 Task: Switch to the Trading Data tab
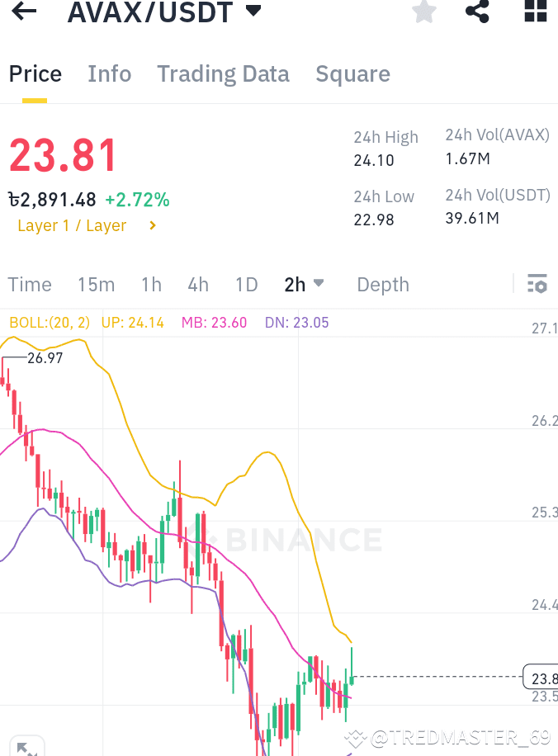[223, 73]
